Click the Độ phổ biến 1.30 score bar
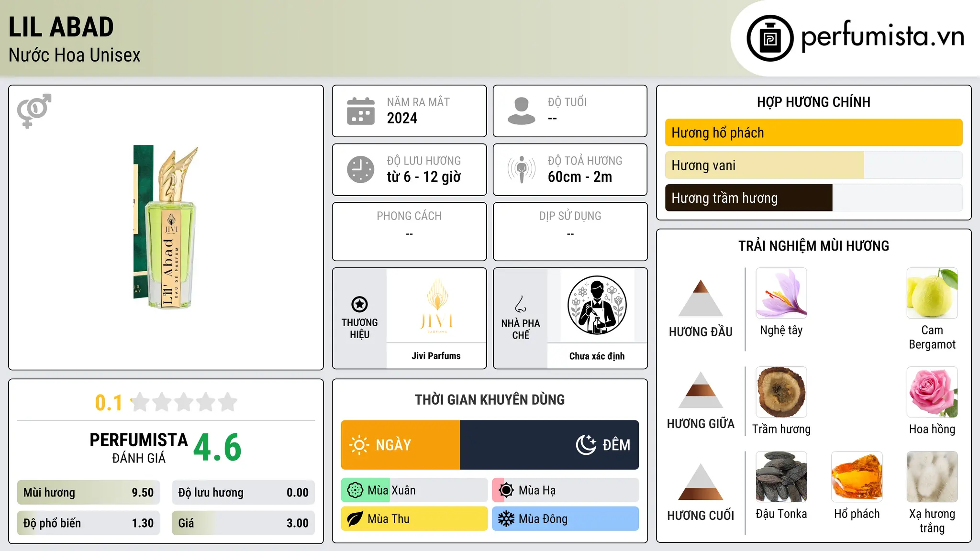This screenshot has width=980, height=551. click(x=89, y=523)
